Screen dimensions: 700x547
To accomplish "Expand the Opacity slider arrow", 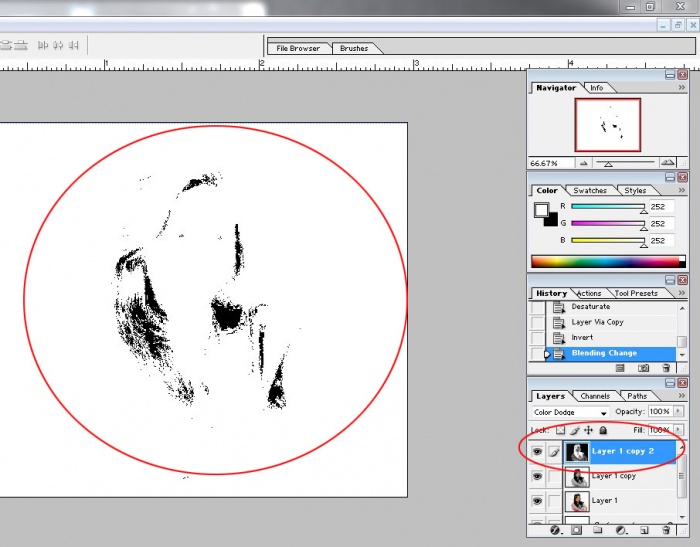I will pos(680,412).
